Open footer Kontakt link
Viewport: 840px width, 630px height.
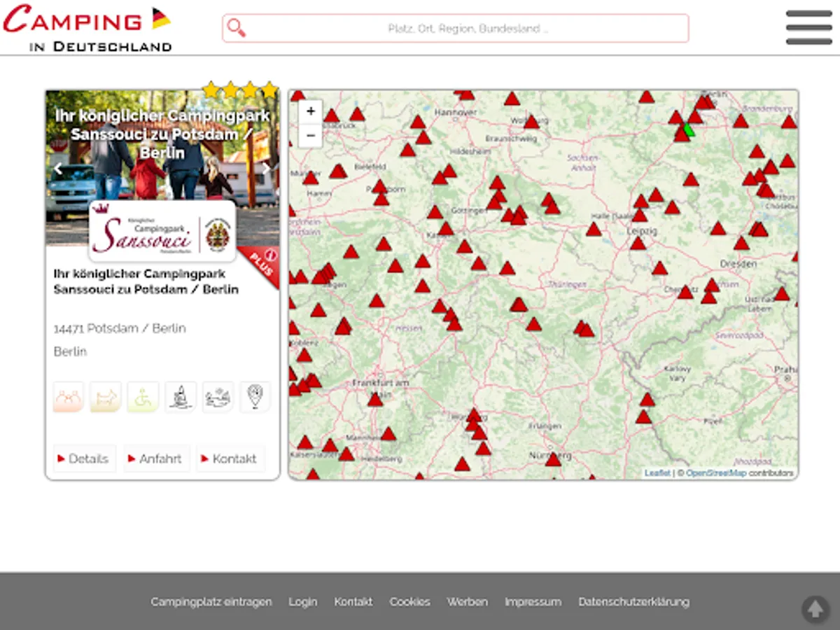pos(353,602)
